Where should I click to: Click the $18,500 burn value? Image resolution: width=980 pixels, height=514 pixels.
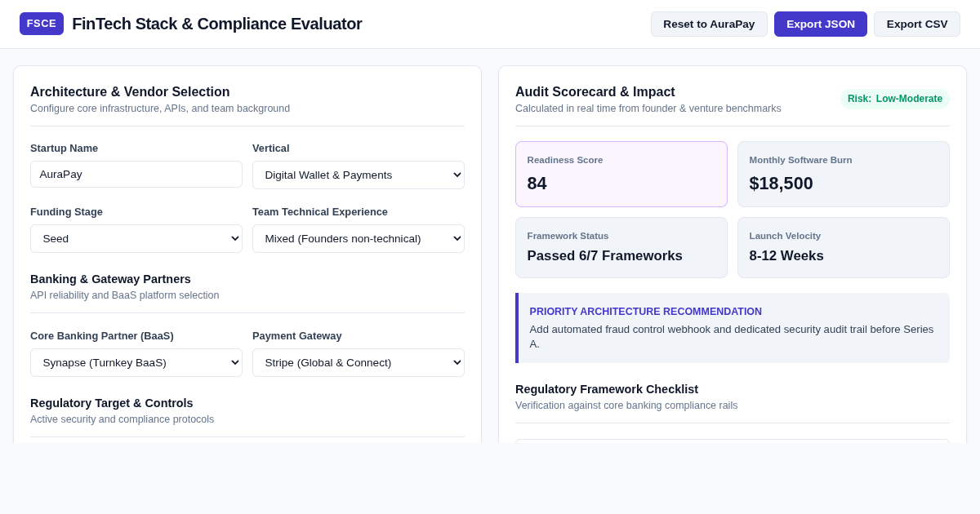(782, 184)
